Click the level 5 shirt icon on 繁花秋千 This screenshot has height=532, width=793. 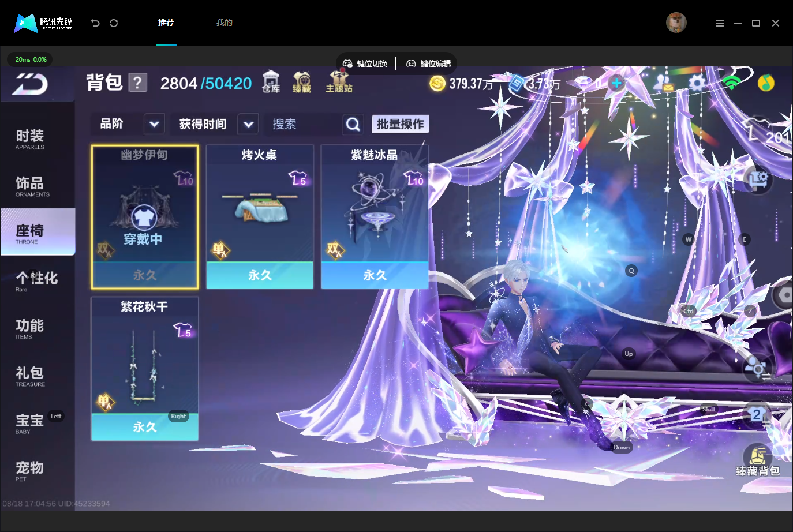tap(183, 330)
